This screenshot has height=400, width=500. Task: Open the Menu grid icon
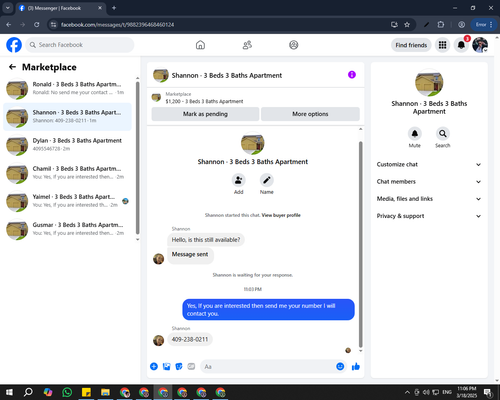(442, 45)
